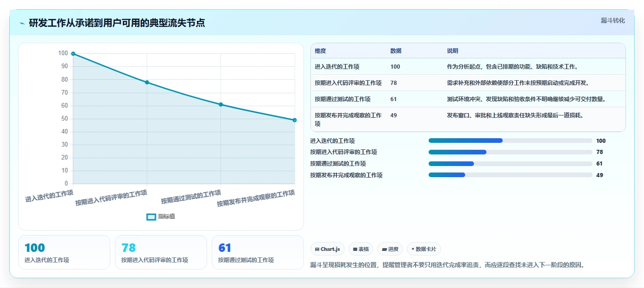Click the table data value 78

point(394,83)
